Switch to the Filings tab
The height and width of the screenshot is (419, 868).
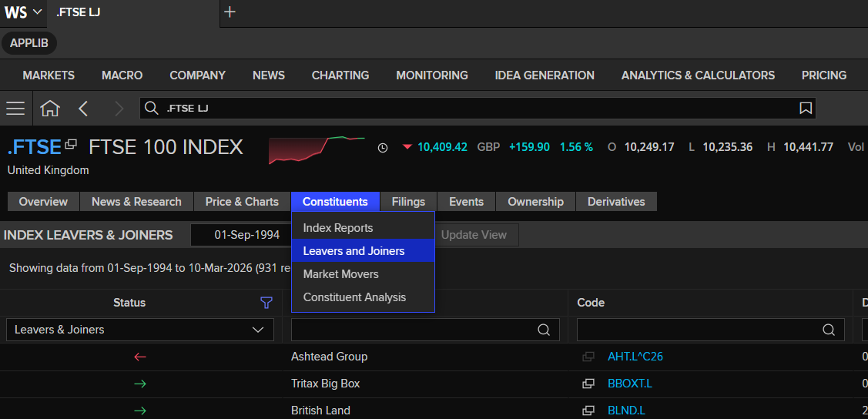point(408,202)
